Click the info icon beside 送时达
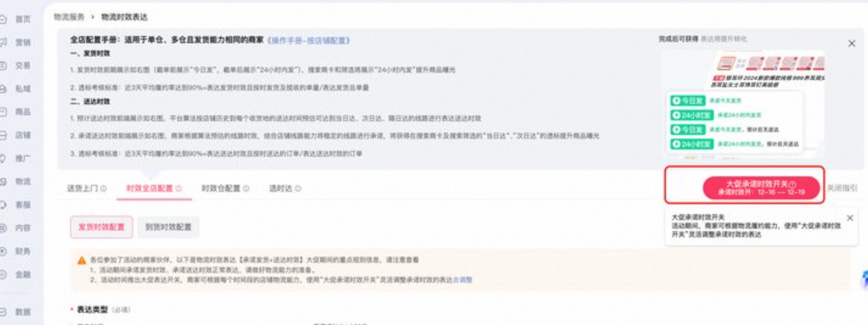Screen dimensions: 868x325 (298, 189)
